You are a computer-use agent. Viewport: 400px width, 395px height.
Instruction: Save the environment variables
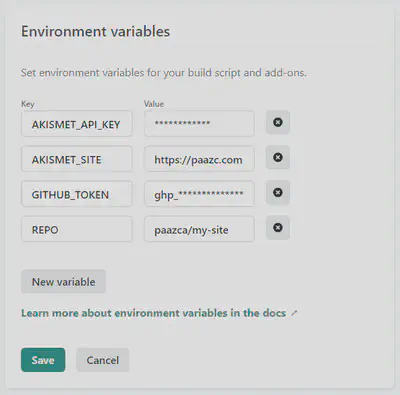pyautogui.click(x=43, y=360)
